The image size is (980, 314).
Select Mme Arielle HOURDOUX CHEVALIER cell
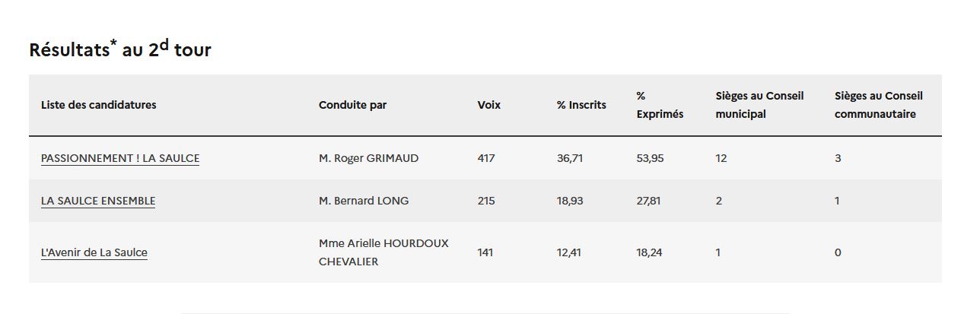tap(383, 252)
